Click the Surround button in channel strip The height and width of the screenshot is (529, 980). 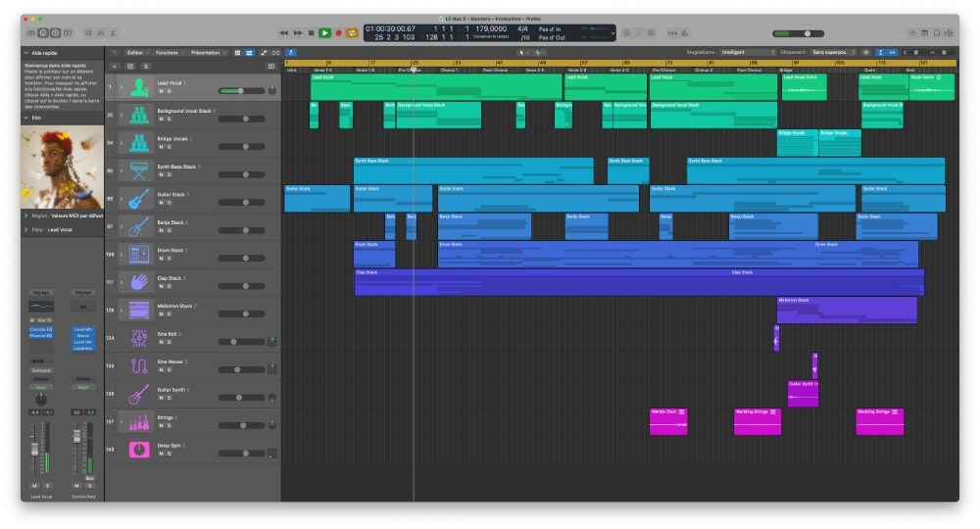pyautogui.click(x=41, y=371)
